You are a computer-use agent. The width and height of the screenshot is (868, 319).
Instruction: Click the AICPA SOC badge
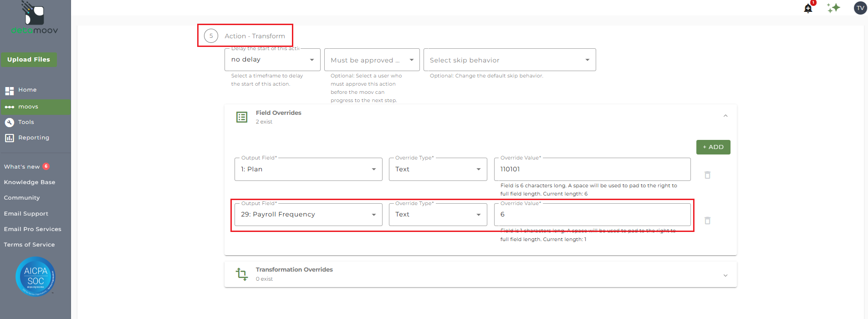36,277
